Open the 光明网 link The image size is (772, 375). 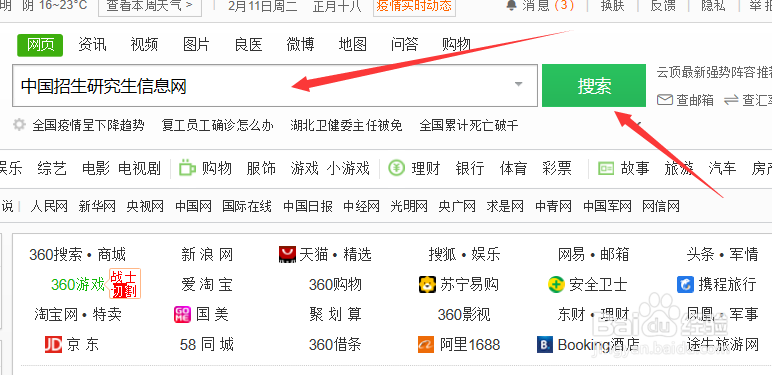point(409,206)
